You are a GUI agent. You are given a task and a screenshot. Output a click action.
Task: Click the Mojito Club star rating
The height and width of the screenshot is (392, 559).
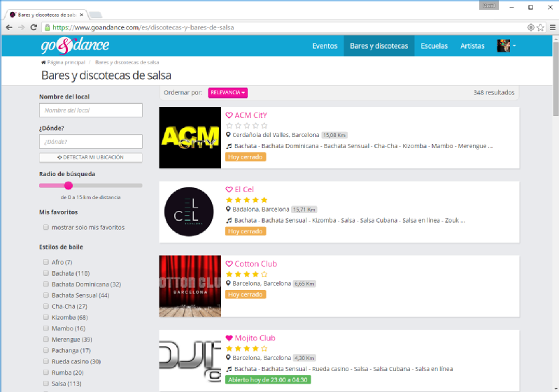coord(247,348)
